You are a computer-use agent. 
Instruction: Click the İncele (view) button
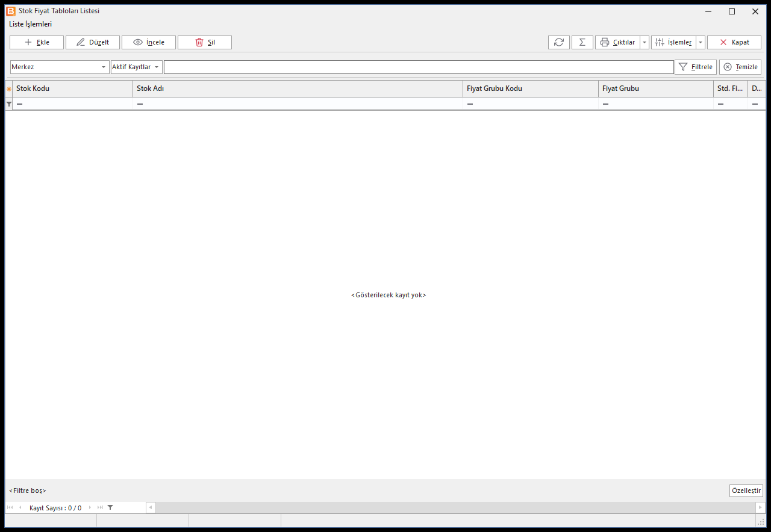149,42
